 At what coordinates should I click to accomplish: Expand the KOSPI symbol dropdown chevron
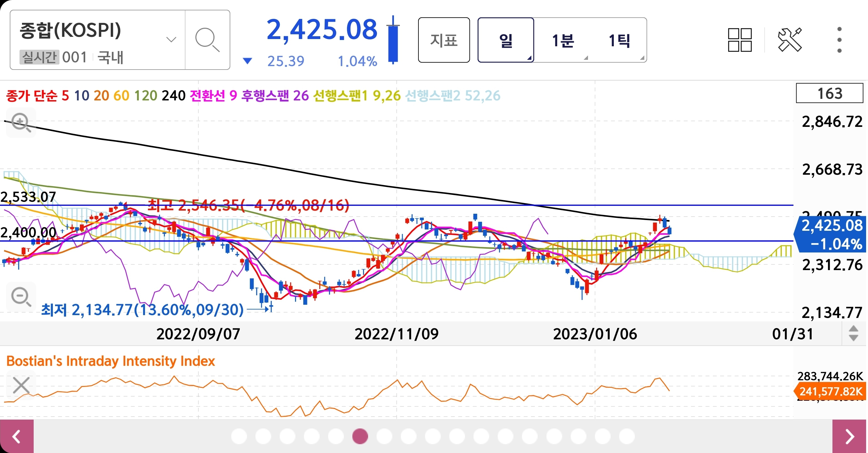click(171, 40)
